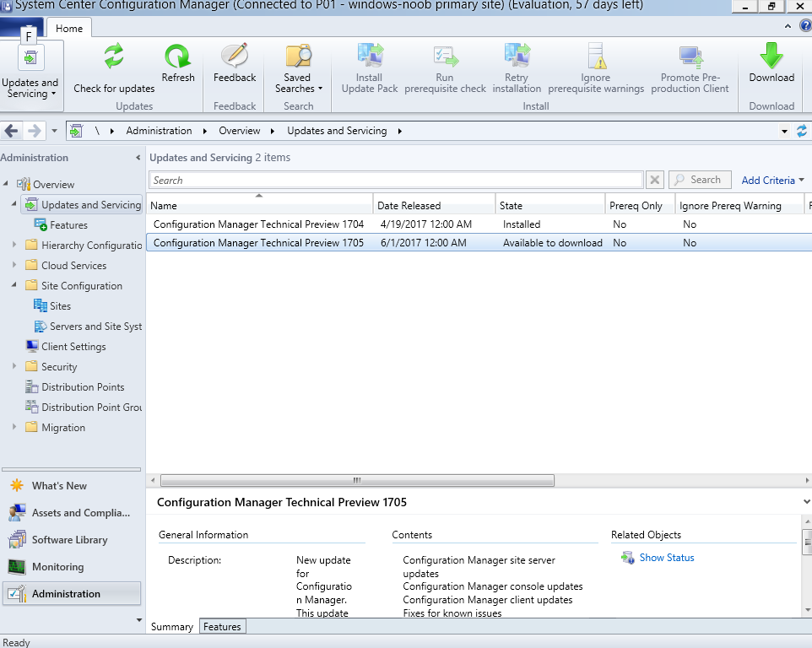Click the Show Status icon

point(628,558)
